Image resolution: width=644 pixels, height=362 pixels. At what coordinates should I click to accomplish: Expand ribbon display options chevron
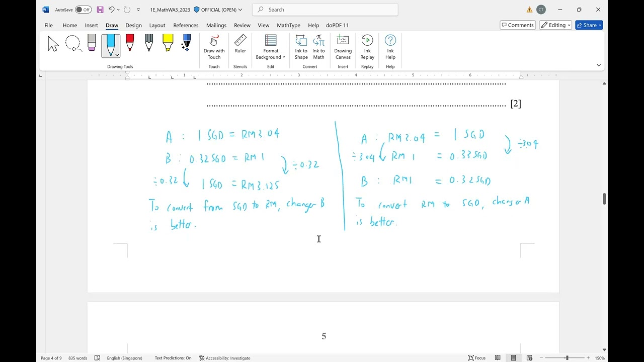[599, 65]
